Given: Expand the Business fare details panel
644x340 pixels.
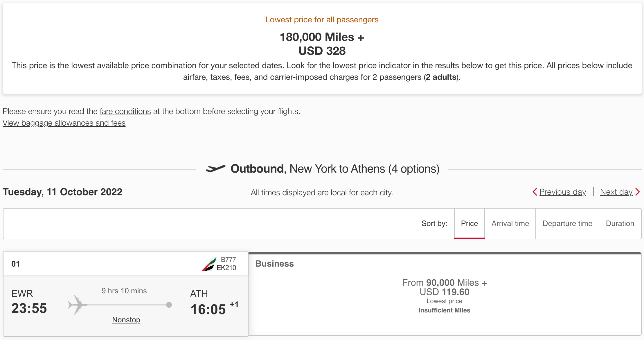Looking at the screenshot, I should [274, 263].
